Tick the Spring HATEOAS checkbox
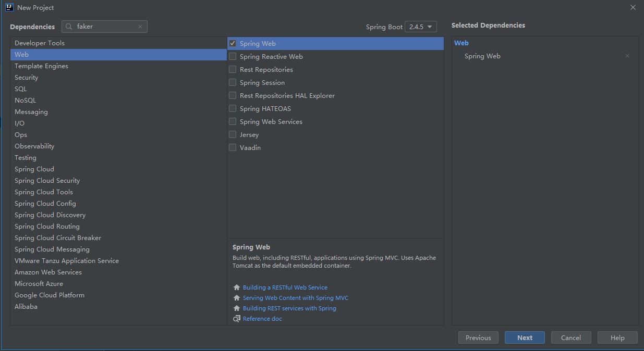This screenshot has width=644, height=351. point(233,109)
